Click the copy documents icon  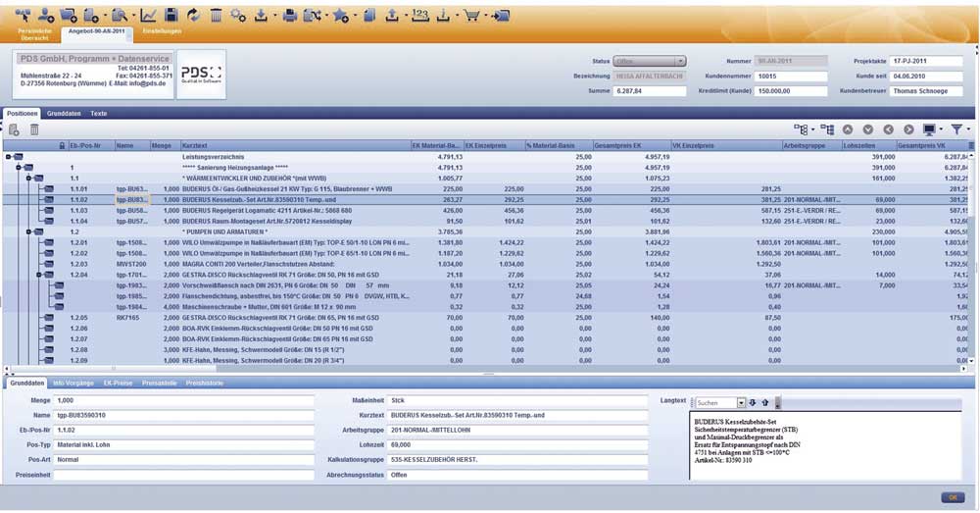369,15
